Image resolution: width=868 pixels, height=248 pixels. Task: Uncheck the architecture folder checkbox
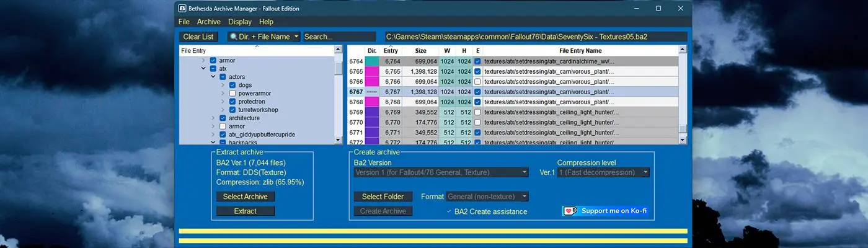(x=223, y=118)
